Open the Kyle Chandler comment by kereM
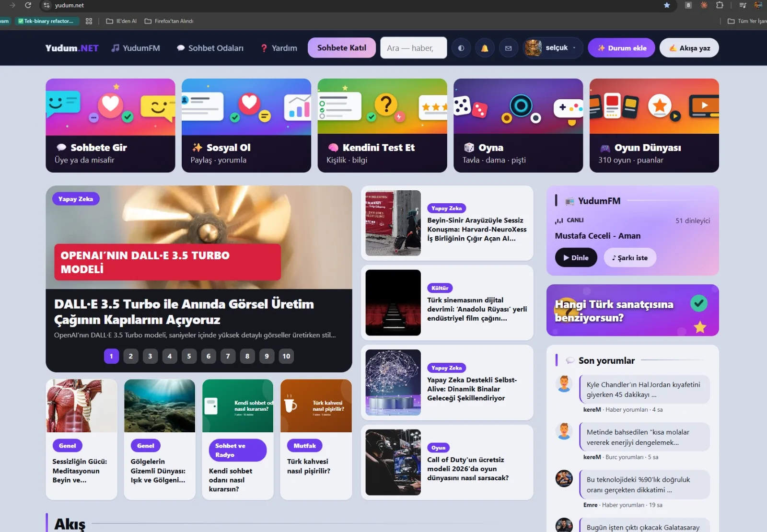The width and height of the screenshot is (767, 532). click(644, 389)
